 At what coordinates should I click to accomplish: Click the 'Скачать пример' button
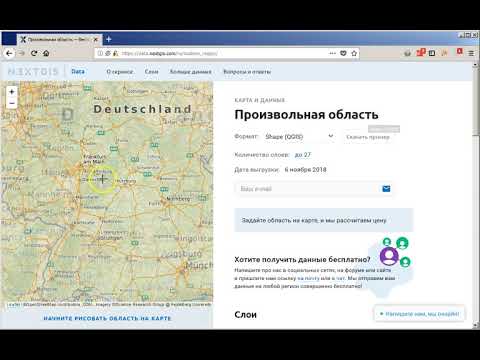point(368,137)
